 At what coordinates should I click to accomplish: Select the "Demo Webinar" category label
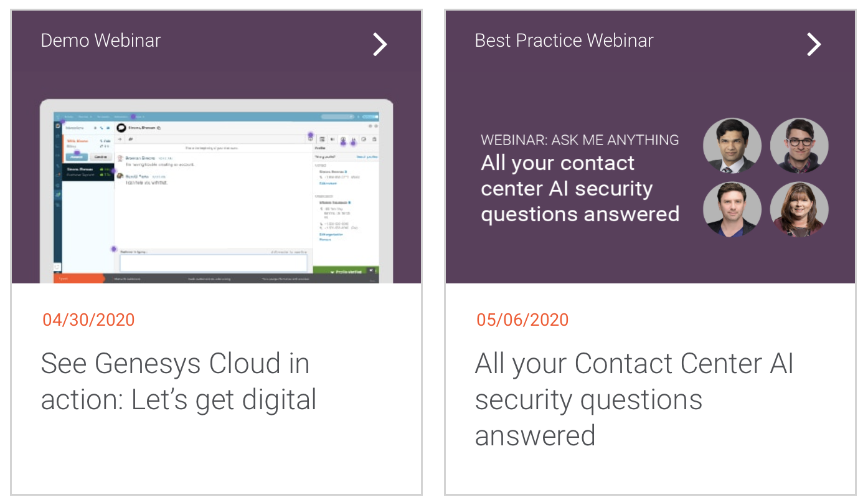coord(101,41)
